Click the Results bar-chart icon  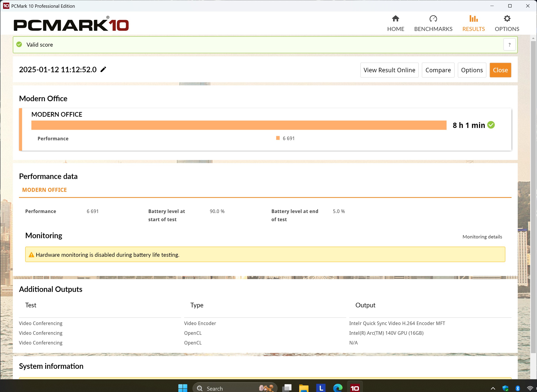[473, 19]
